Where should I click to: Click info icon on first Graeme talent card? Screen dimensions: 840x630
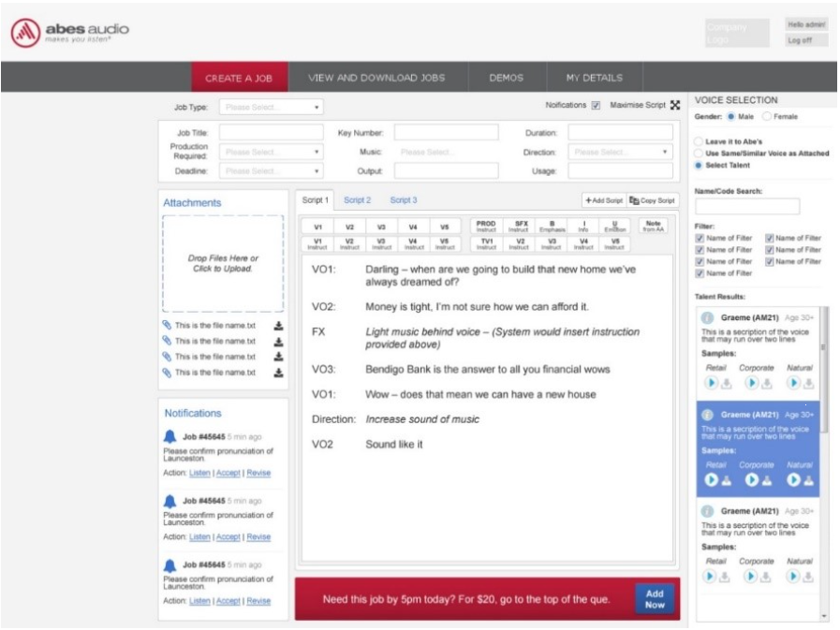pyautogui.click(x=708, y=318)
